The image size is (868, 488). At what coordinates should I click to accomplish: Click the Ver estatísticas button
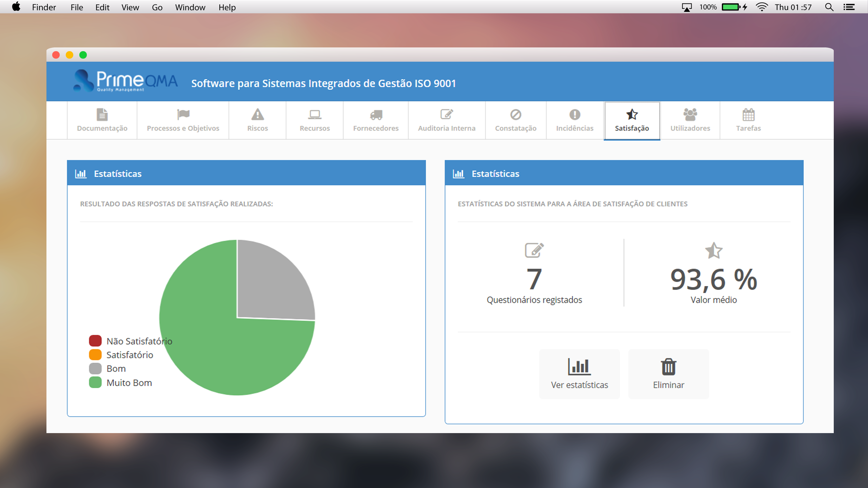579,374
